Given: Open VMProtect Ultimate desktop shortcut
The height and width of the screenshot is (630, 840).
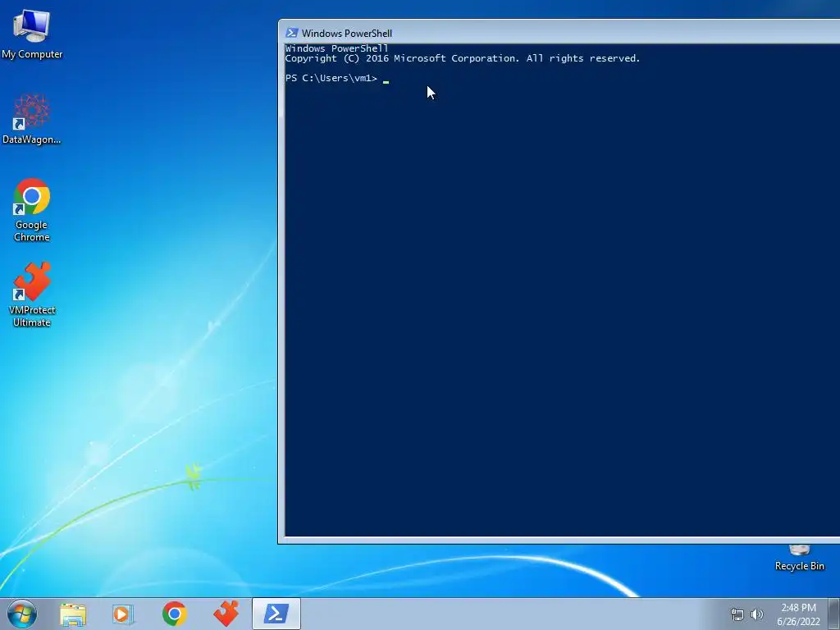Looking at the screenshot, I should tap(32, 294).
